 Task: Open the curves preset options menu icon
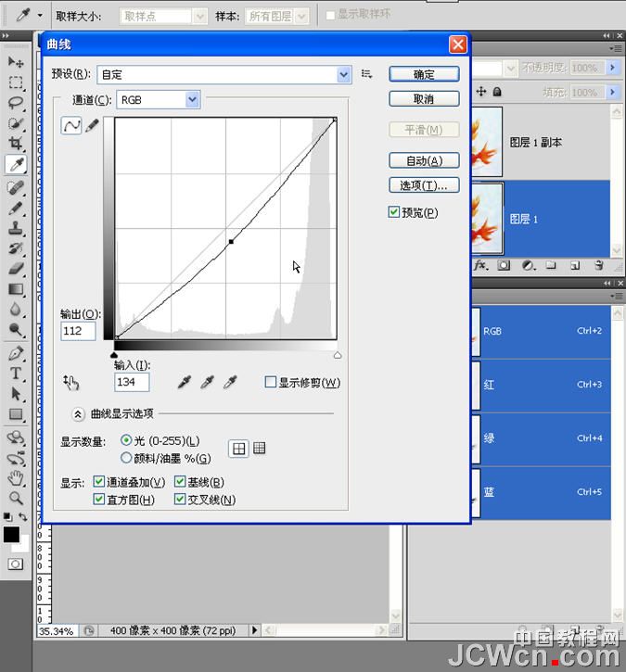click(366, 74)
